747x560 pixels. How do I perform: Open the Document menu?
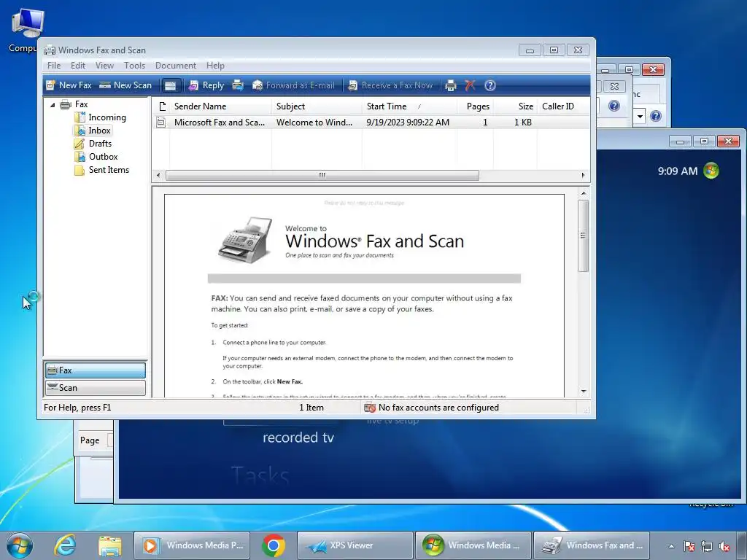pyautogui.click(x=175, y=65)
